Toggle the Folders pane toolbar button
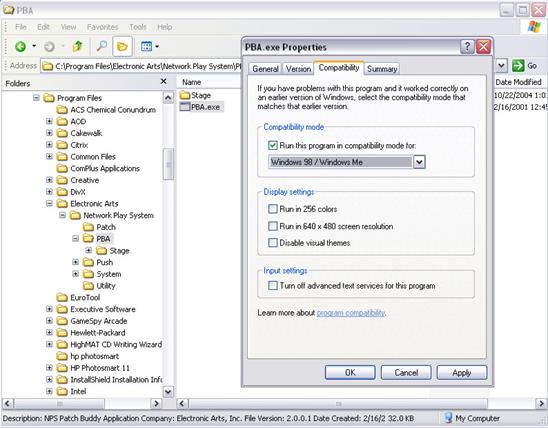The height and width of the screenshot is (428, 548). coord(122,46)
